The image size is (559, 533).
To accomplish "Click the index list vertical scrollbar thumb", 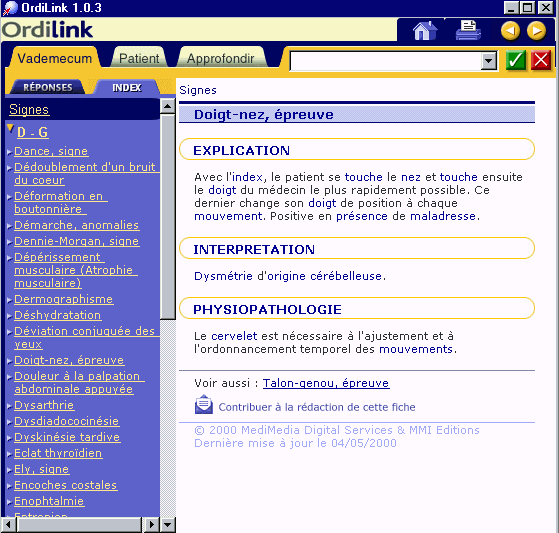I will click(167, 217).
